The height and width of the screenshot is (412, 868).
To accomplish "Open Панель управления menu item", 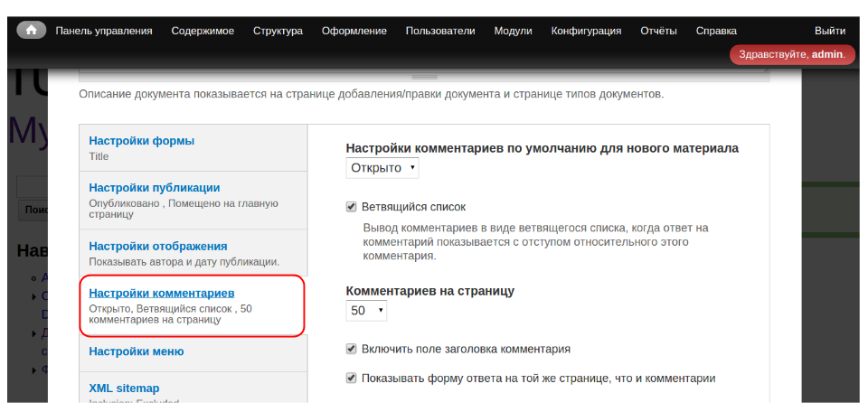I will pyautogui.click(x=104, y=31).
